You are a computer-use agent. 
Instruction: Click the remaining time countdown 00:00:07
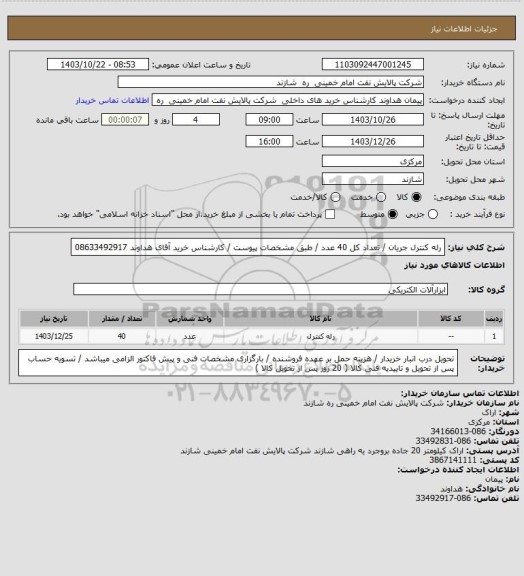pos(125,120)
